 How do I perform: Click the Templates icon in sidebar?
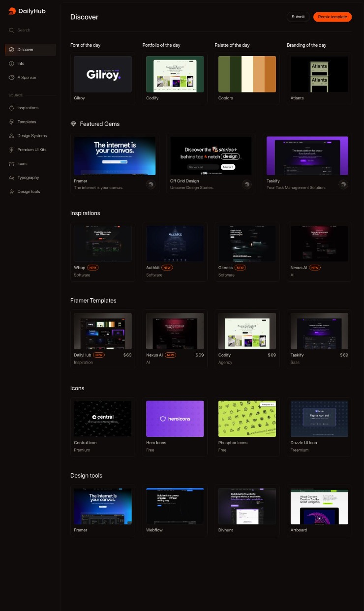click(12, 122)
